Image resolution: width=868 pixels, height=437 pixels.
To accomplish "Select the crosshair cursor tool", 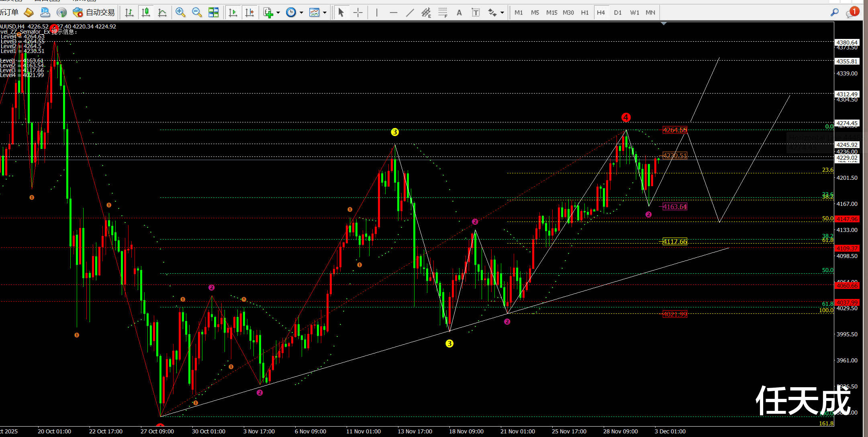I will pyautogui.click(x=358, y=12).
